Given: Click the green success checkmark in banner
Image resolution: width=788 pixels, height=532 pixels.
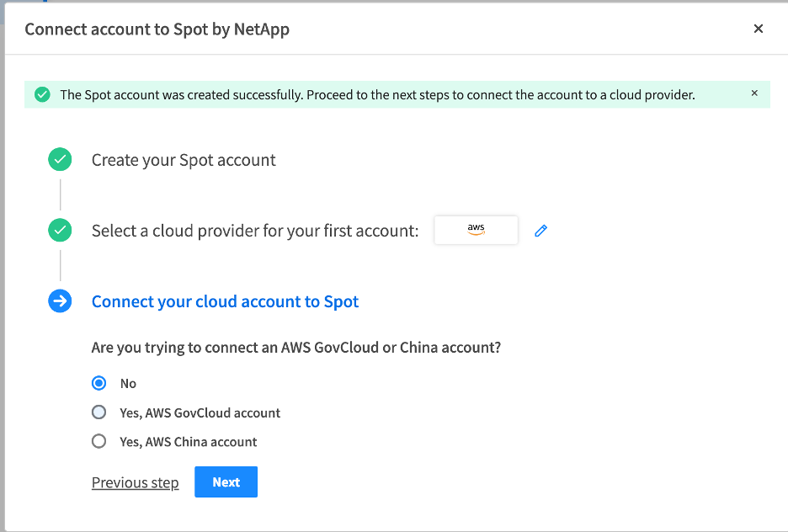Looking at the screenshot, I should coord(42,94).
